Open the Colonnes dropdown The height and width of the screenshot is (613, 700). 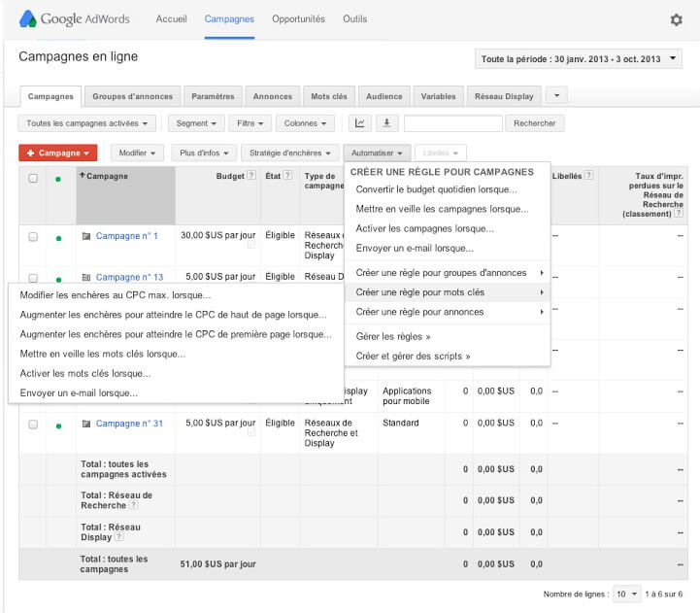pyautogui.click(x=306, y=123)
